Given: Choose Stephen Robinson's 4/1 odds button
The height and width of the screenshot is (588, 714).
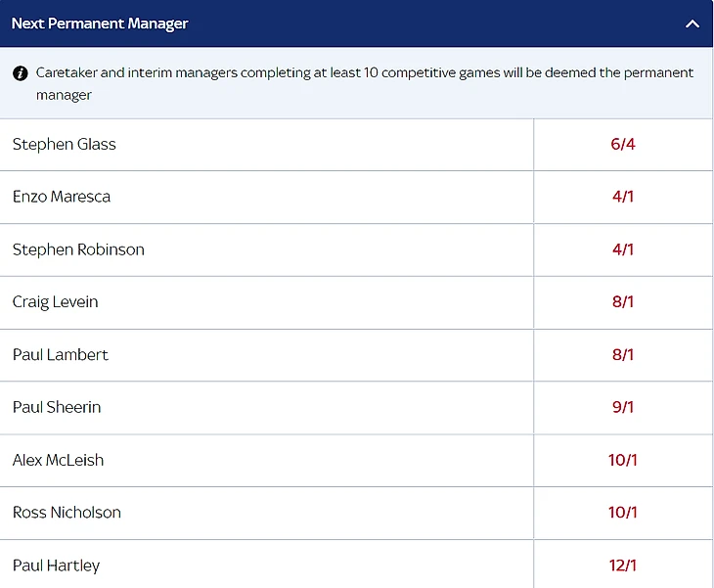Looking at the screenshot, I should (x=623, y=249).
